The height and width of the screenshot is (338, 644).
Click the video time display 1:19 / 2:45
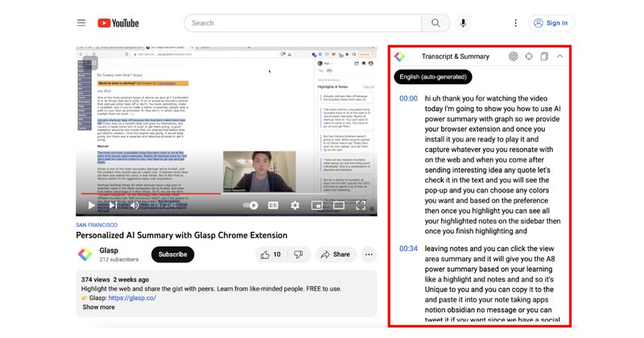click(163, 205)
